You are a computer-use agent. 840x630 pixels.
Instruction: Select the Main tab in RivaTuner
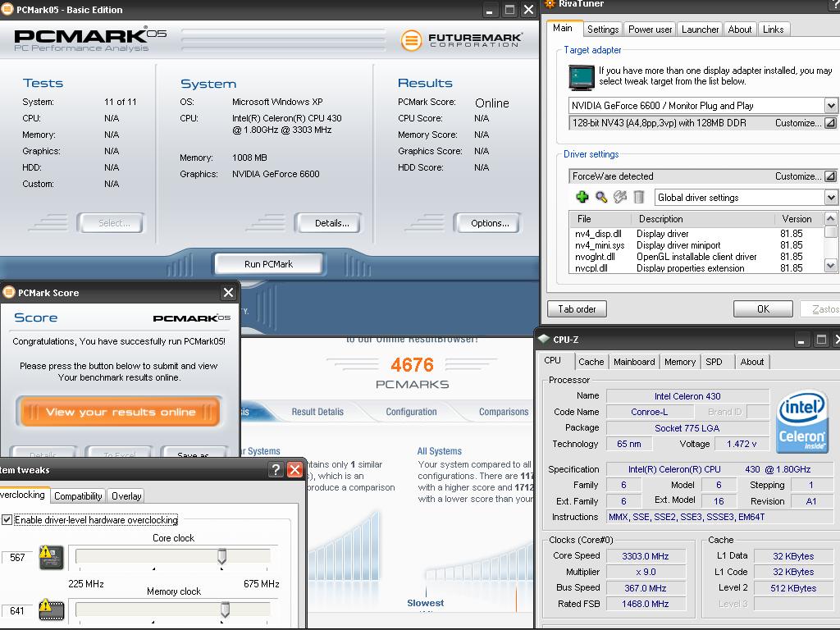(x=563, y=29)
